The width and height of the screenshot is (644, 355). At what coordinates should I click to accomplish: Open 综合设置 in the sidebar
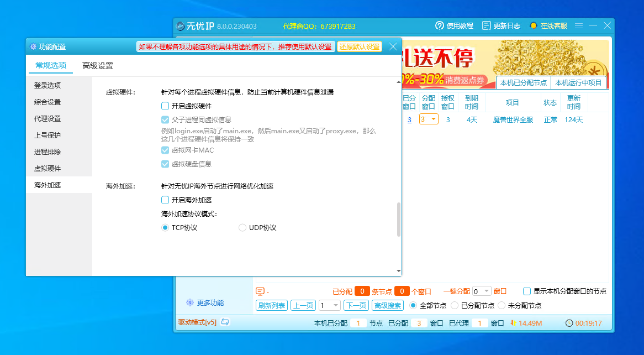click(59, 102)
